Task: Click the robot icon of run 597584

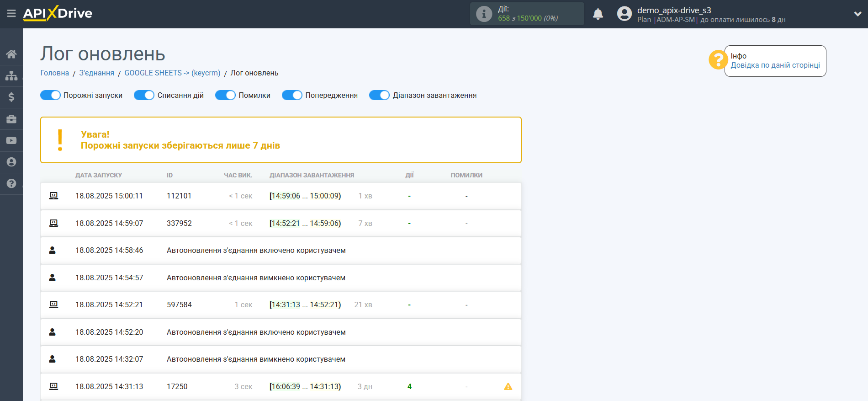Action: [x=53, y=305]
